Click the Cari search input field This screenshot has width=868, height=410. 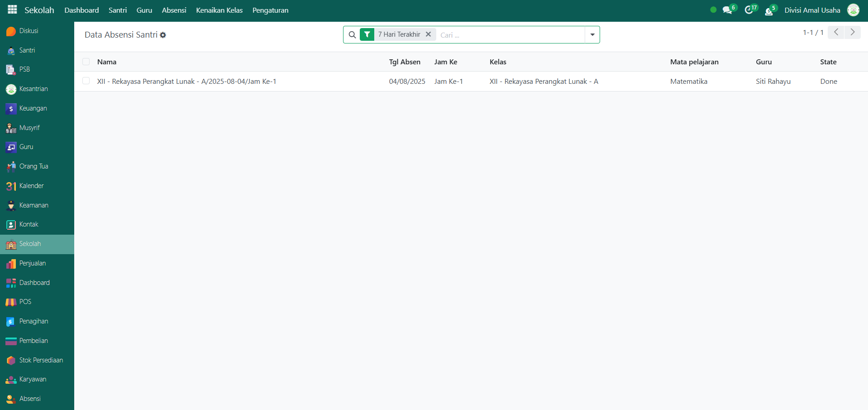510,35
